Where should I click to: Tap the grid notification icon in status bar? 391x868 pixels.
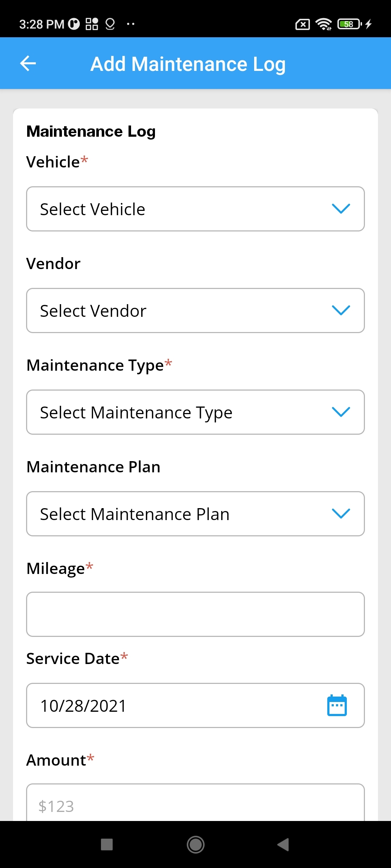tap(92, 24)
